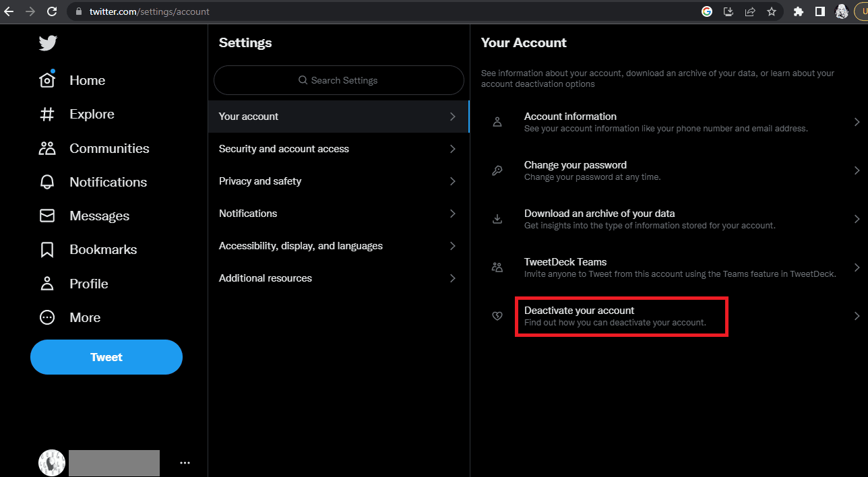Open the browser extensions puzzle icon
The width and height of the screenshot is (868, 477).
pos(799,11)
